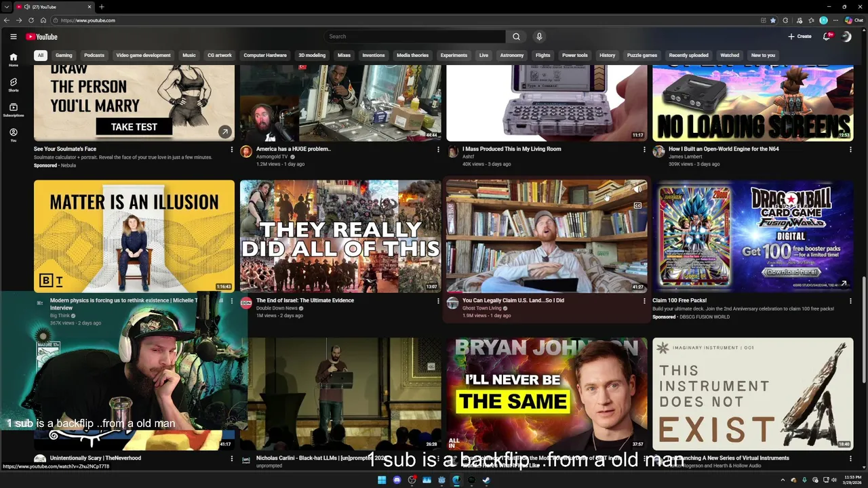Select the Computer Hardware chip

265,55
